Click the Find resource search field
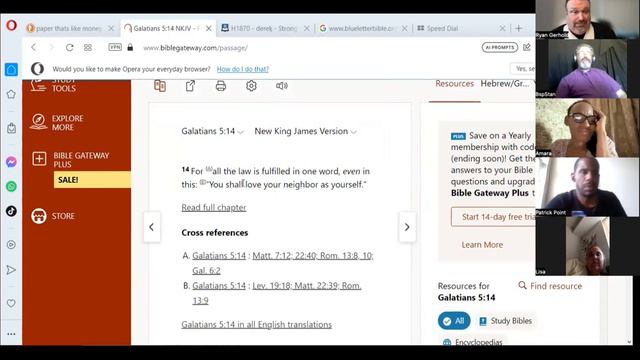 550,286
